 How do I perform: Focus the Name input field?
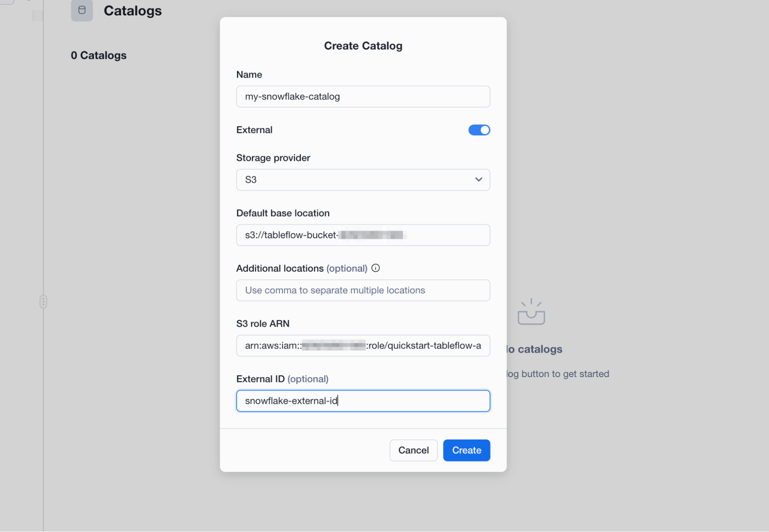[x=363, y=96]
